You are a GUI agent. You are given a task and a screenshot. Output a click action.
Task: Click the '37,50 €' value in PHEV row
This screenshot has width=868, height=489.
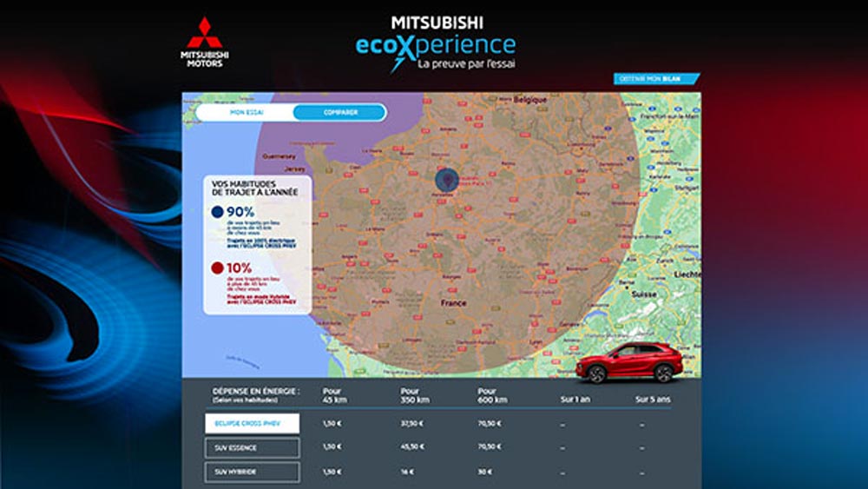click(x=411, y=424)
